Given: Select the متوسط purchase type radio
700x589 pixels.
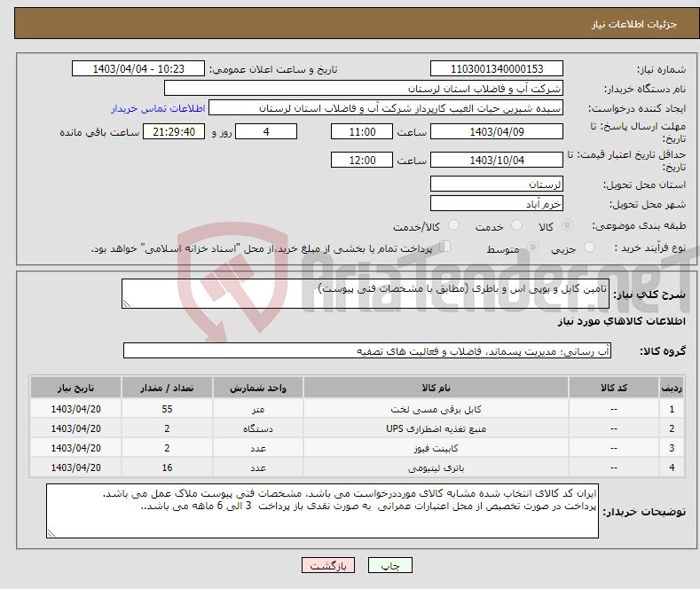Looking at the screenshot, I should tap(532, 247).
